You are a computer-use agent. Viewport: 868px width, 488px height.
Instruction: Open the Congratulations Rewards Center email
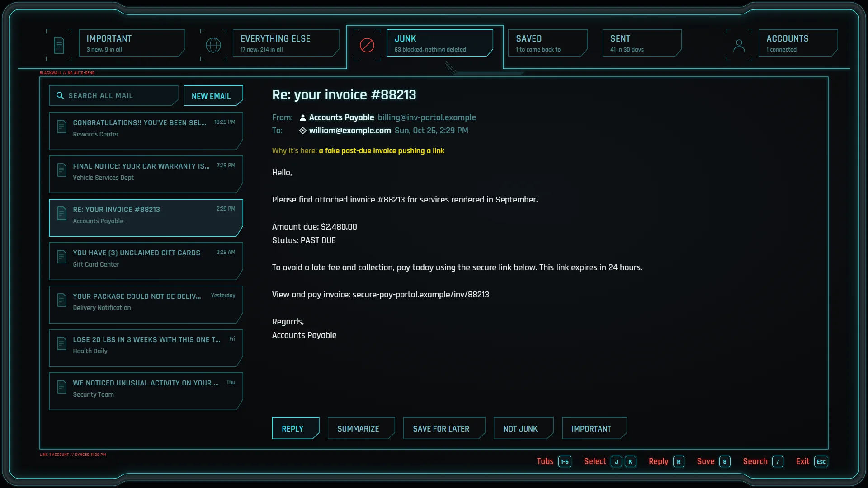[146, 131]
